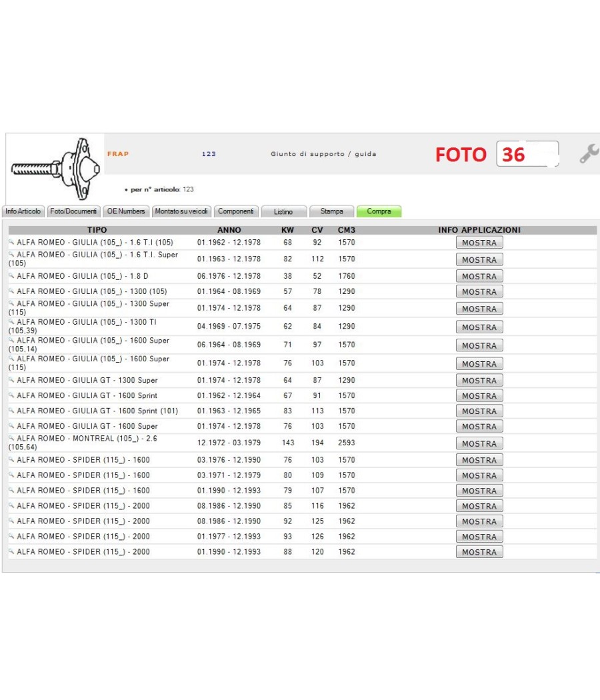Click date range '06.1976 - 12.1978'
The width and height of the screenshot is (600, 700).
point(229,276)
